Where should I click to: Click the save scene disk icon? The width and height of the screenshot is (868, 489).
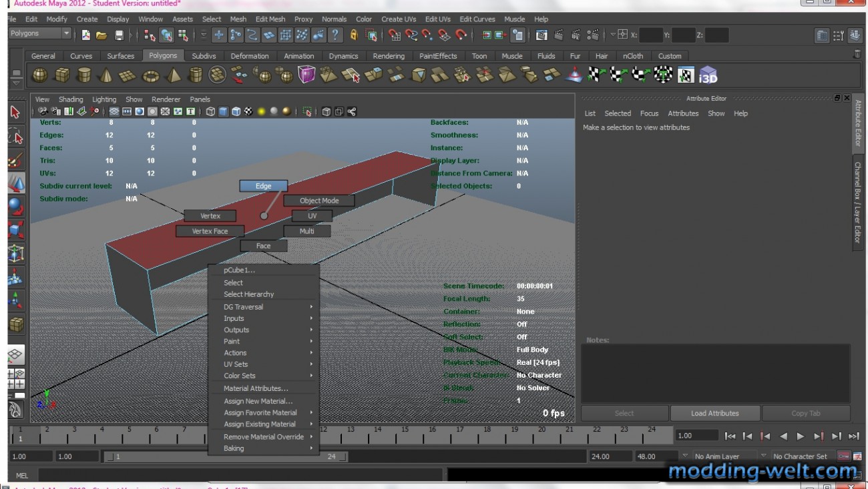click(119, 35)
